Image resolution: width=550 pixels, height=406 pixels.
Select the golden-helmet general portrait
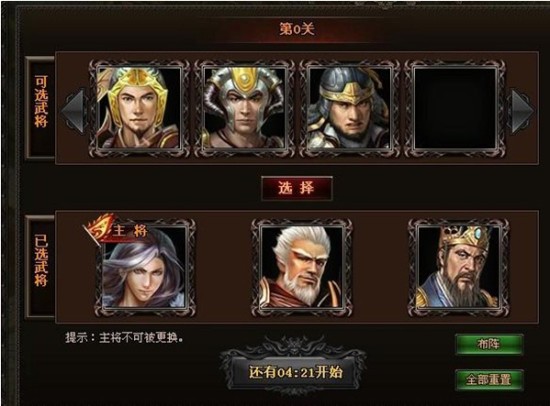139,108
